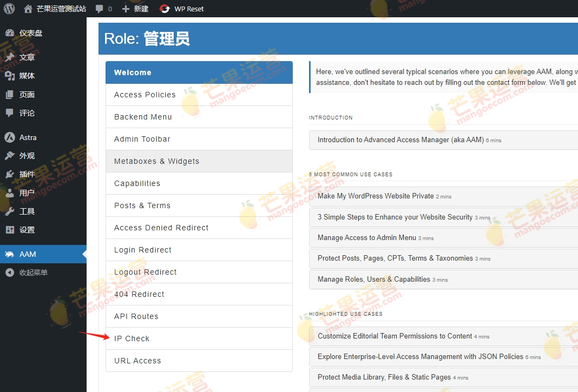Open the comments bubble icon showing 0
578x392 pixels.
pyautogui.click(x=103, y=8)
